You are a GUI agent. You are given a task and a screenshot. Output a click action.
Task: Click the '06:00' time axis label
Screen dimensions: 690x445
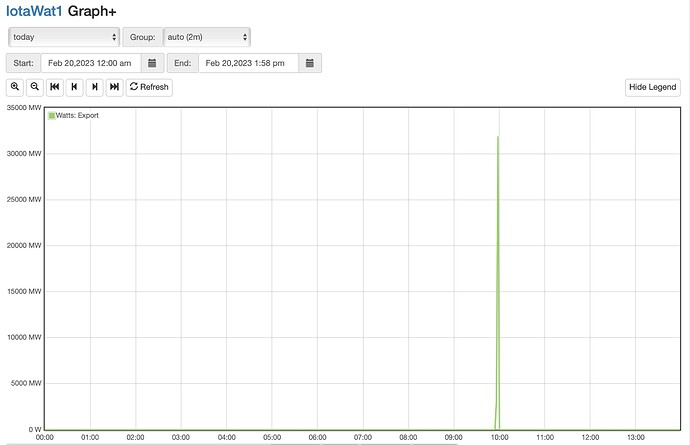317,438
